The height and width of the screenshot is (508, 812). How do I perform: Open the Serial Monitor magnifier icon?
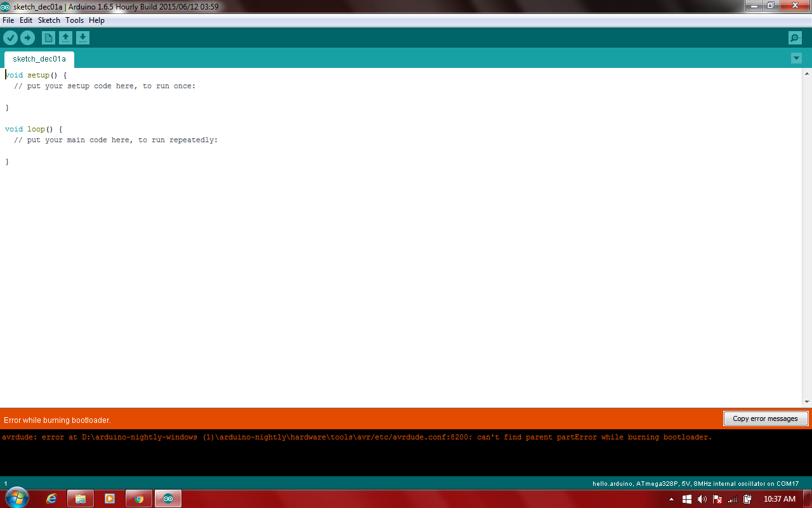[795, 38]
